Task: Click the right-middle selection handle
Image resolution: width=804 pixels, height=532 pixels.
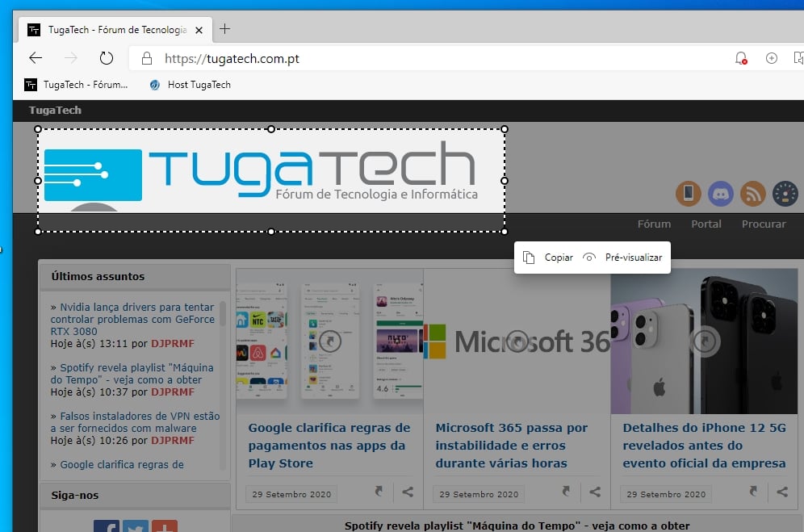Action: pyautogui.click(x=505, y=181)
